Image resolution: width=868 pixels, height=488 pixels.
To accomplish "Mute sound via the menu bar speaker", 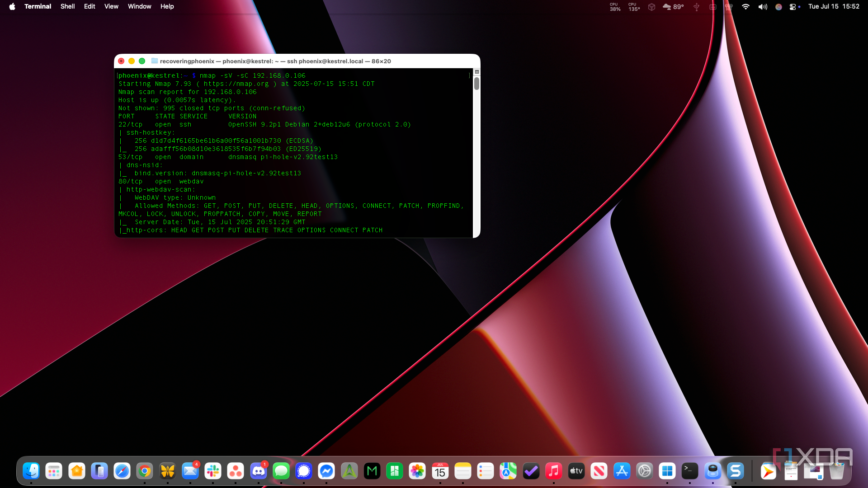I will coord(763,7).
